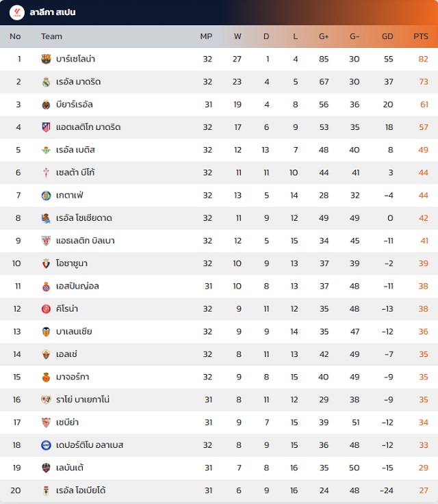Click the La Liga logo in header

tap(16, 12)
